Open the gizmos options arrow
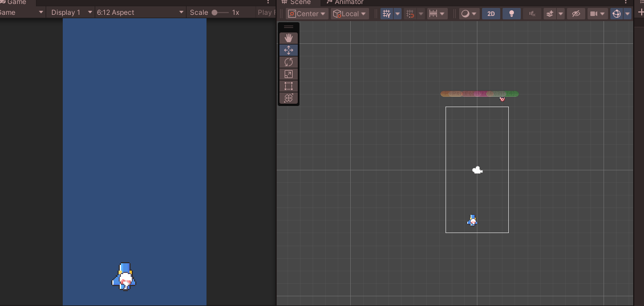Viewport: 644px width, 306px height. pos(627,14)
